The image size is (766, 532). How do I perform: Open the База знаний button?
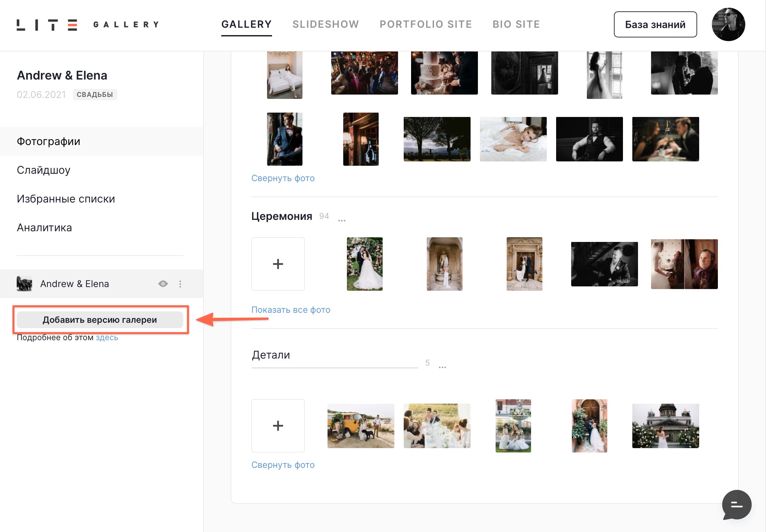pyautogui.click(x=655, y=24)
